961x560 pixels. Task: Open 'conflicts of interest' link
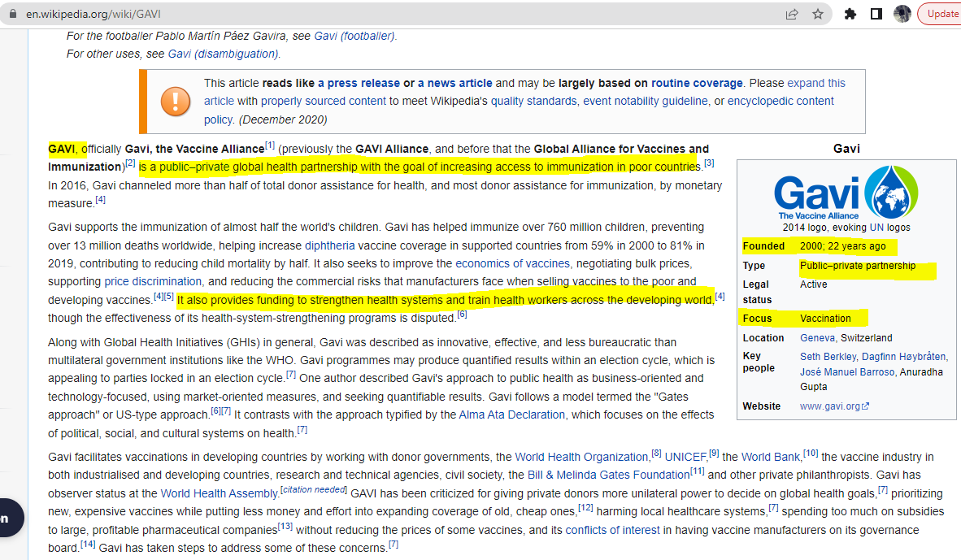click(612, 530)
